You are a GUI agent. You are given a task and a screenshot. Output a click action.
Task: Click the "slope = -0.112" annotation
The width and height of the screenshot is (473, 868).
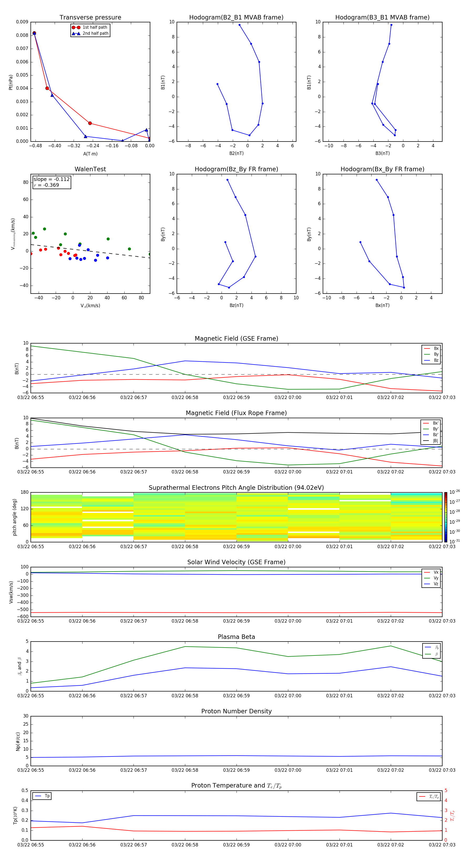[x=52, y=179]
